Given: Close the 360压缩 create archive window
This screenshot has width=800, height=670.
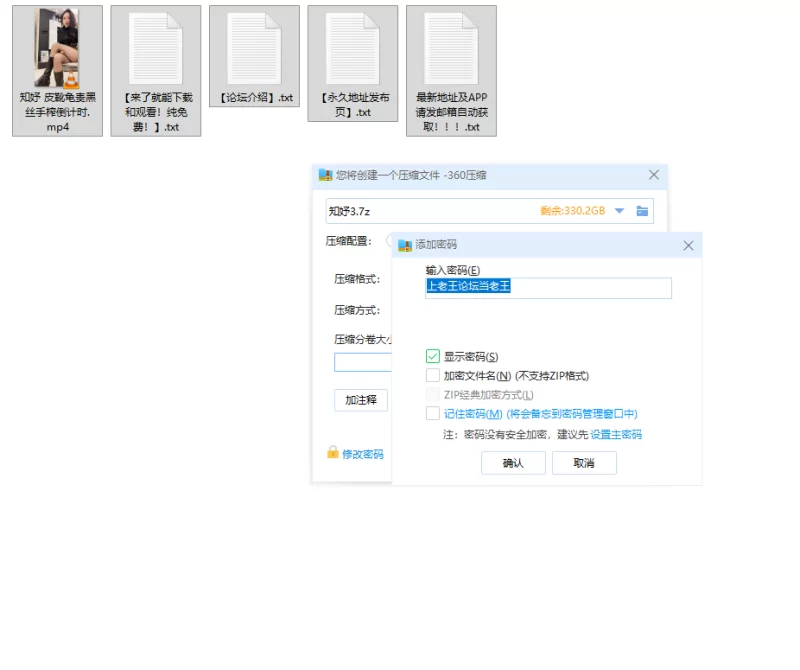Looking at the screenshot, I should coord(654,175).
